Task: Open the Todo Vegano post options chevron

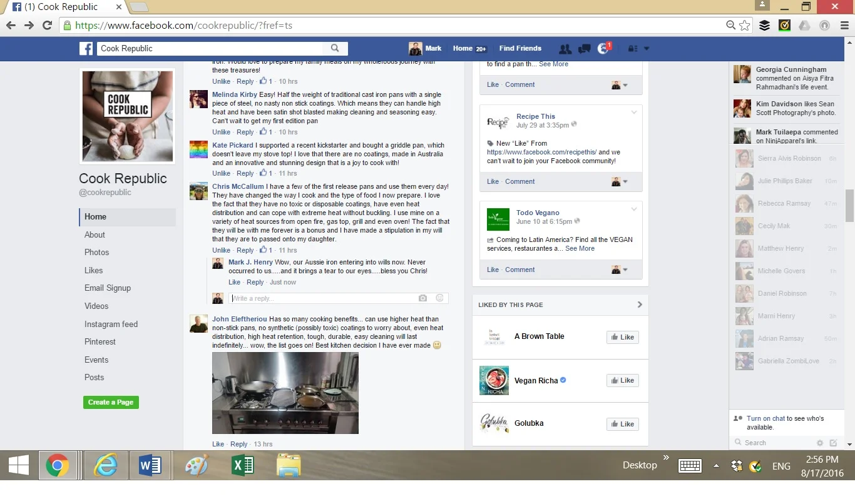Action: point(634,209)
